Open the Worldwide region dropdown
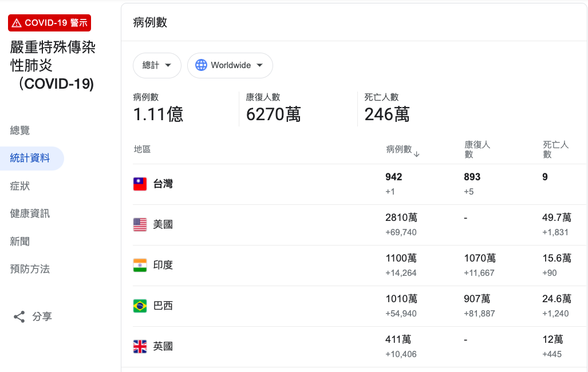Screen dimensions: 588x372 click(x=230, y=65)
